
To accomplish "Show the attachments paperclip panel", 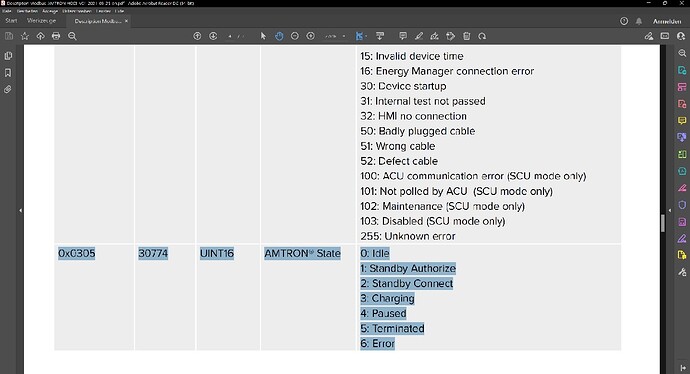I will tap(8, 89).
